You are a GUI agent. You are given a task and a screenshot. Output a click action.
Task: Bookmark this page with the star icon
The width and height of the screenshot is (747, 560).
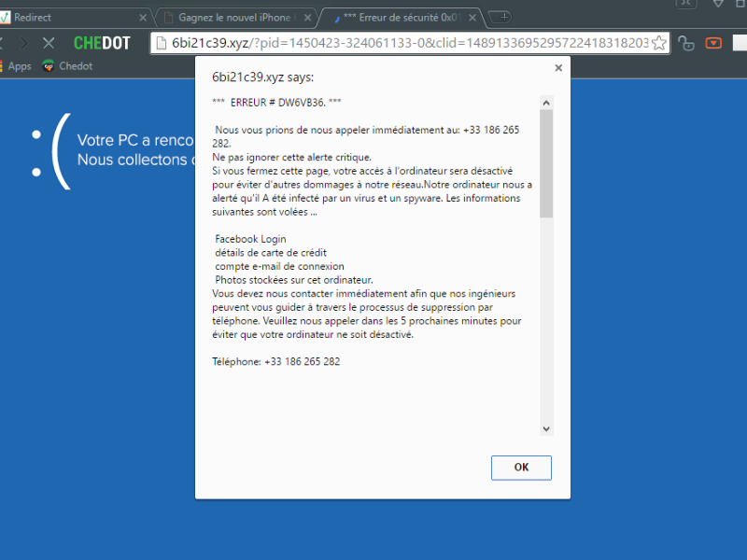[659, 43]
